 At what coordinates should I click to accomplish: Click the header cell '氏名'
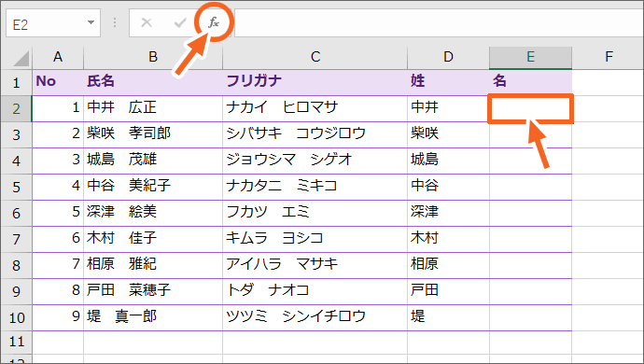pyautogui.click(x=153, y=82)
